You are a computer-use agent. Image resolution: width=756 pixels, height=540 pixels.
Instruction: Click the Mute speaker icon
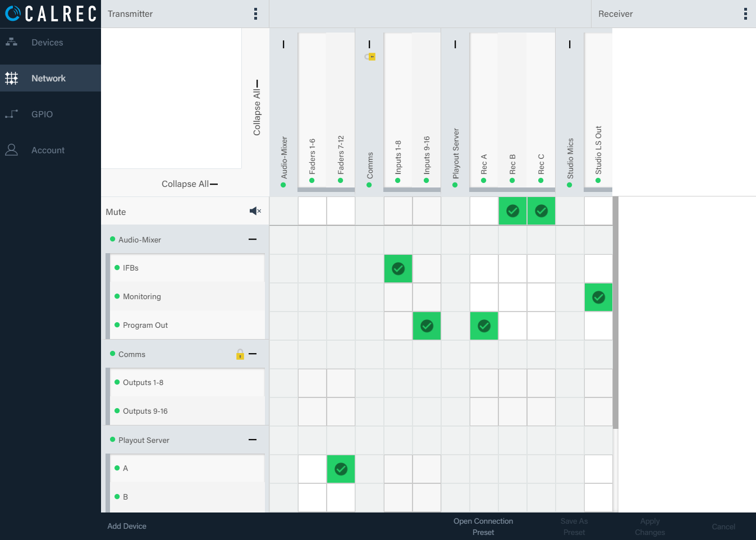coord(255,211)
